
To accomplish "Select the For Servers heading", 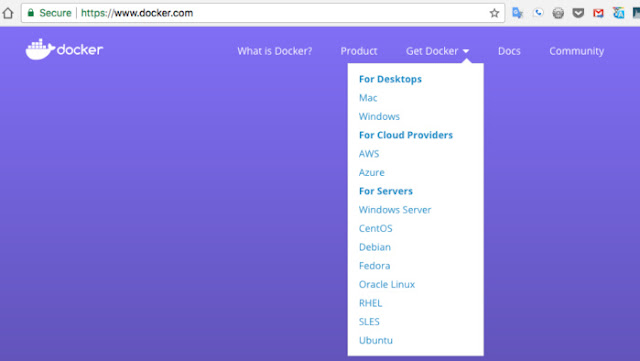I will (x=386, y=191).
